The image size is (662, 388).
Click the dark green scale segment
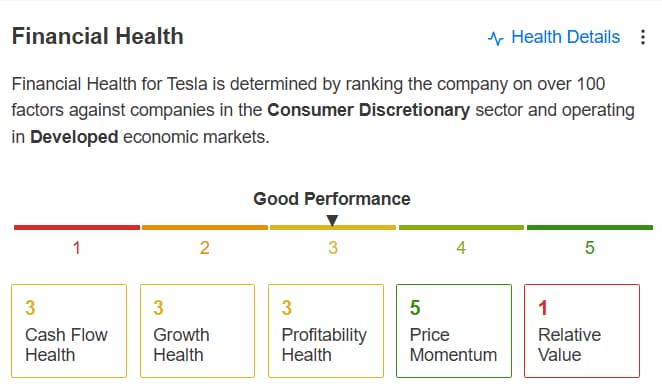coord(590,228)
